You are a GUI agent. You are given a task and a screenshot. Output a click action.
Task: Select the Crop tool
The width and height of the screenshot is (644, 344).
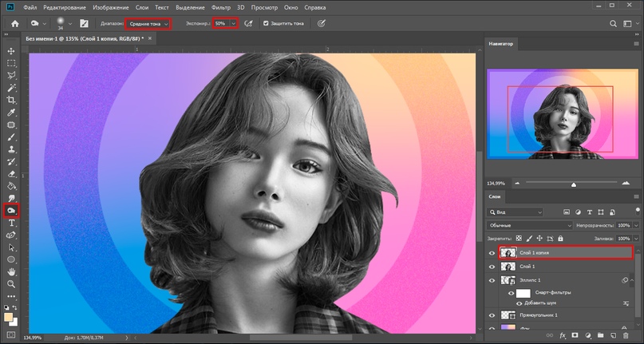point(11,100)
